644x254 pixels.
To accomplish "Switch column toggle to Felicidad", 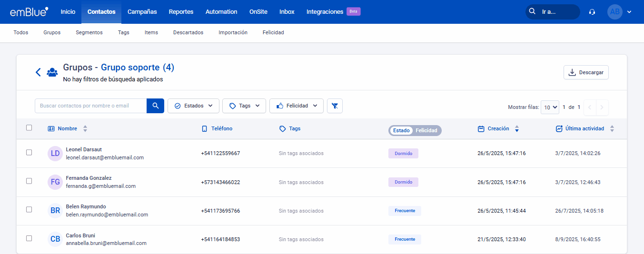I will pyautogui.click(x=426, y=130).
